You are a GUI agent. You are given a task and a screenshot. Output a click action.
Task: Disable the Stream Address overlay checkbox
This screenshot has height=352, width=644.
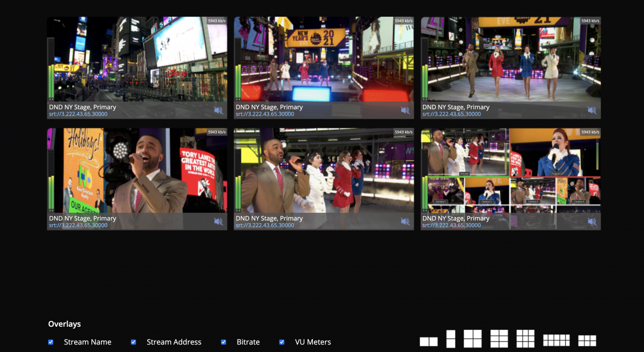(x=134, y=342)
